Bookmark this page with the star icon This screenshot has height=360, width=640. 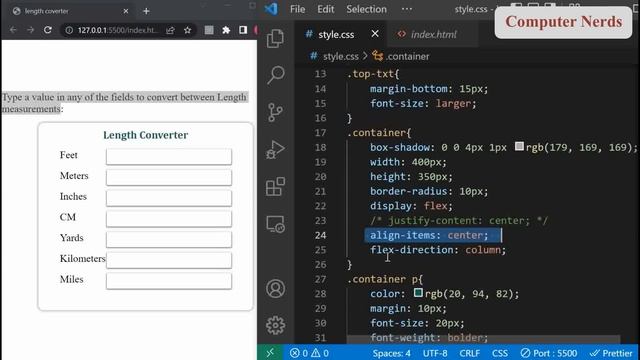tap(187, 30)
